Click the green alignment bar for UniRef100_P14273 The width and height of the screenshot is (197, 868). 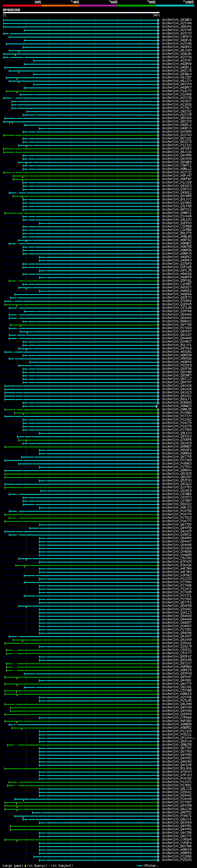(x=82, y=91)
